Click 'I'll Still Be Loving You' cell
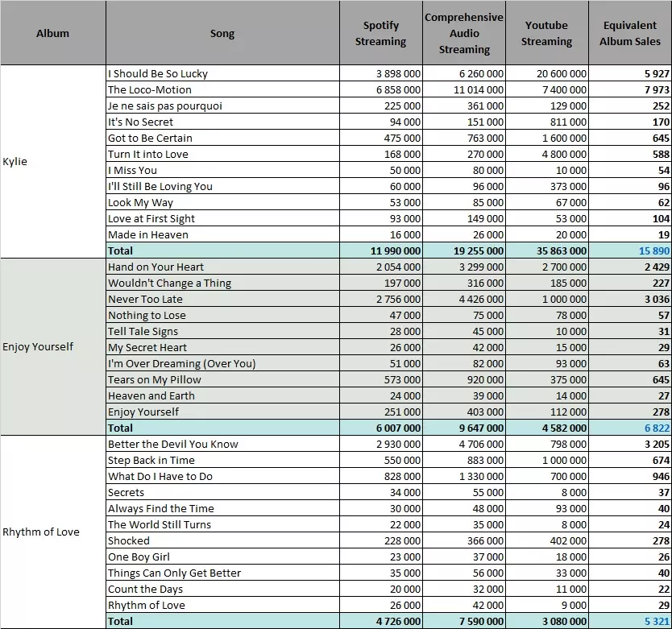672x629 pixels. [x=222, y=186]
